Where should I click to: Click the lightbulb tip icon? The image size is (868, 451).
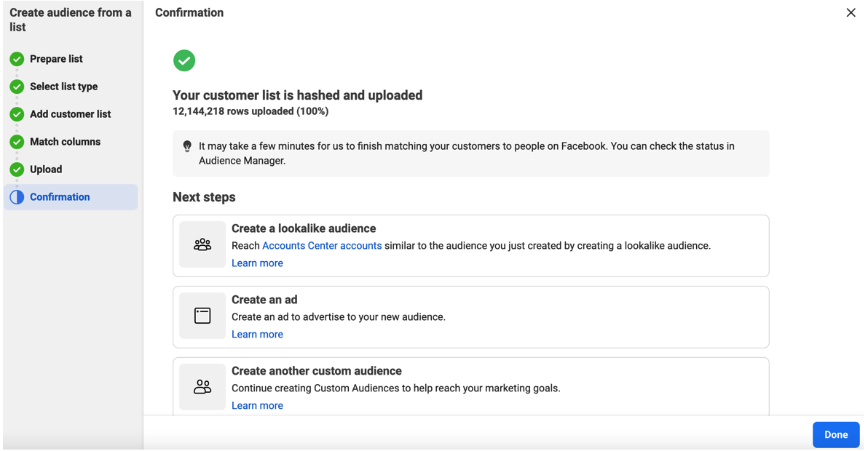tap(187, 146)
